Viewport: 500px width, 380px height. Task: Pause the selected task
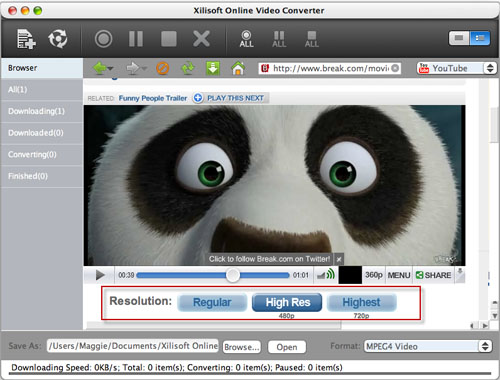(136, 39)
